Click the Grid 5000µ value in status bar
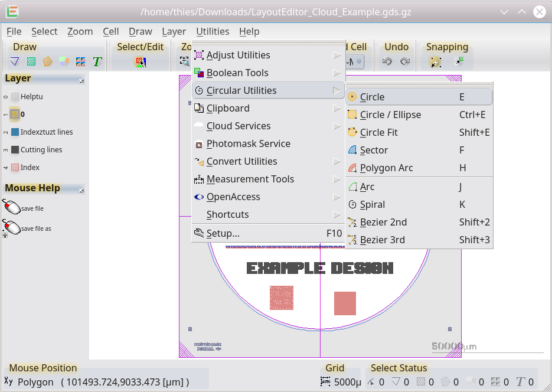 pos(347,382)
